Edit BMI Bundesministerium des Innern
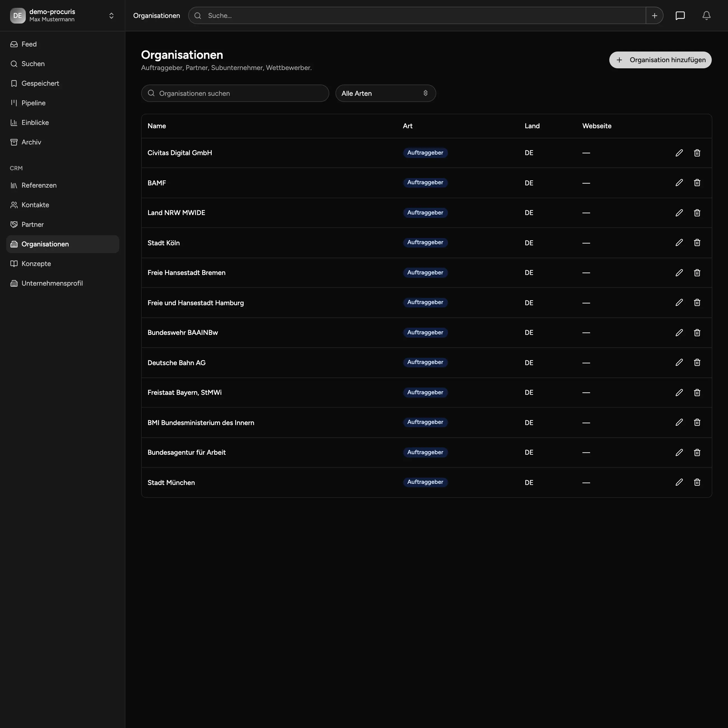Screen dimensions: 728x728 679,423
